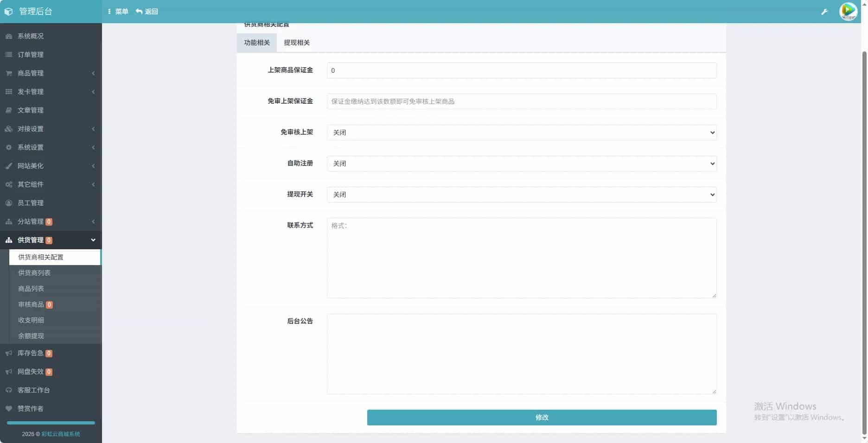
Task: Select the 库存告急 alert icon
Action: pyautogui.click(x=8, y=353)
